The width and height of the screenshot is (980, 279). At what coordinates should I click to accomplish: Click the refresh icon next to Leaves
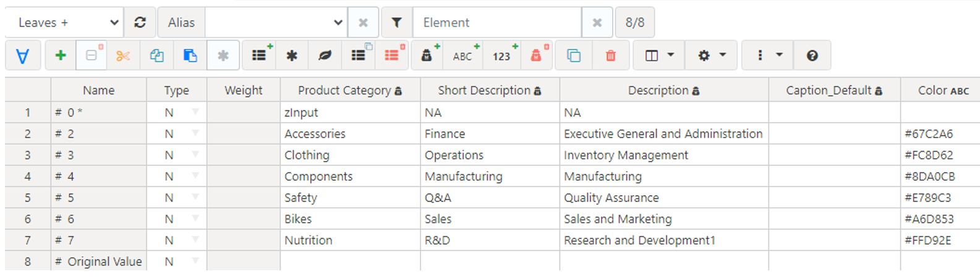pos(140,23)
